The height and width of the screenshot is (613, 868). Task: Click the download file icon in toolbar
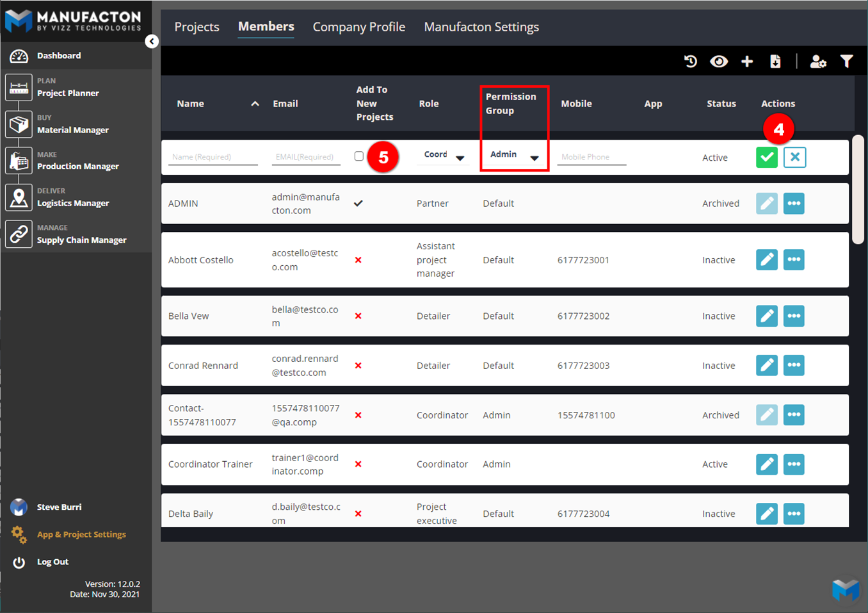coord(775,61)
